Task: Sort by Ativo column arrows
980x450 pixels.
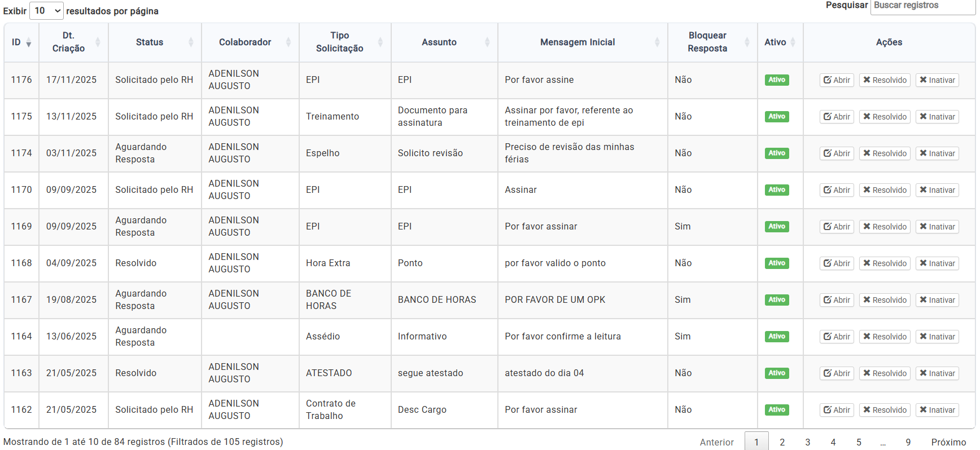Action: coord(793,42)
